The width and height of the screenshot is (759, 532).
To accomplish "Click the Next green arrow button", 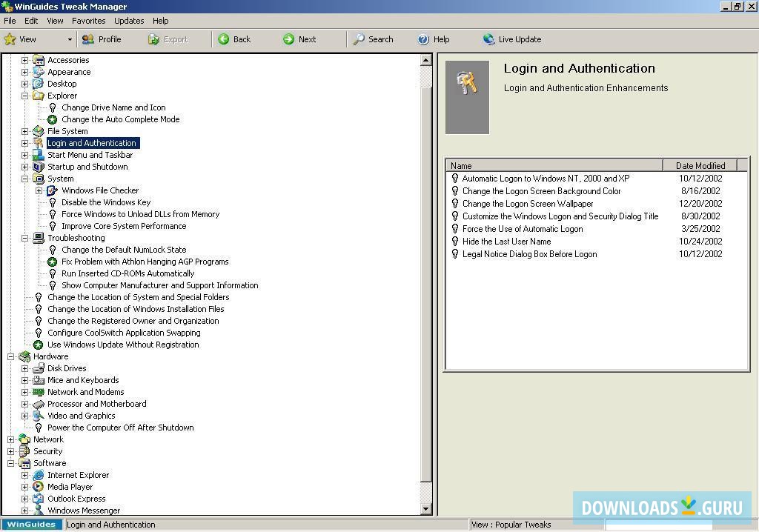I will 299,39.
